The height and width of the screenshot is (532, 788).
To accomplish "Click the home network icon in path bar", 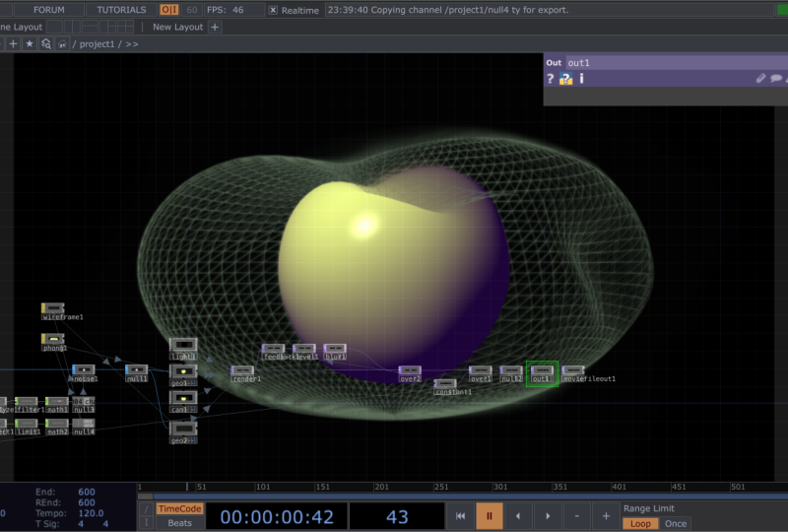I will [62, 44].
